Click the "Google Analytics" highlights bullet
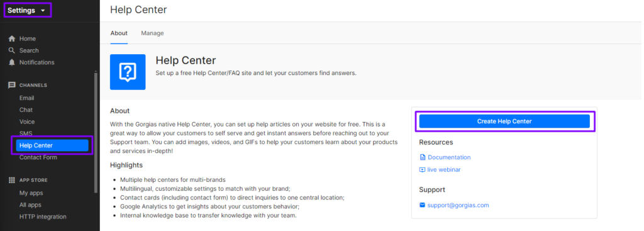The image size is (644, 231). point(210,206)
